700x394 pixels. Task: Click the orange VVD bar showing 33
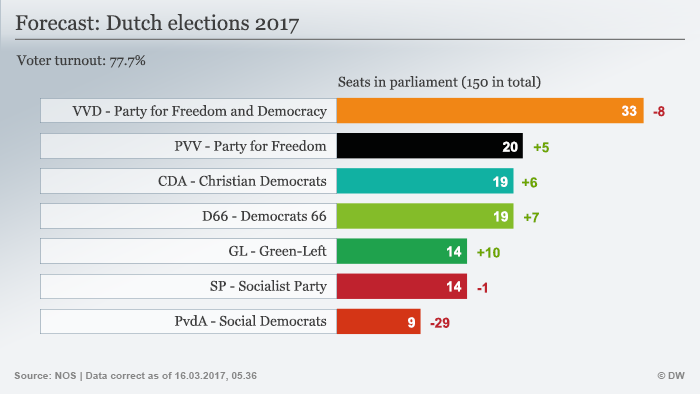[490, 111]
